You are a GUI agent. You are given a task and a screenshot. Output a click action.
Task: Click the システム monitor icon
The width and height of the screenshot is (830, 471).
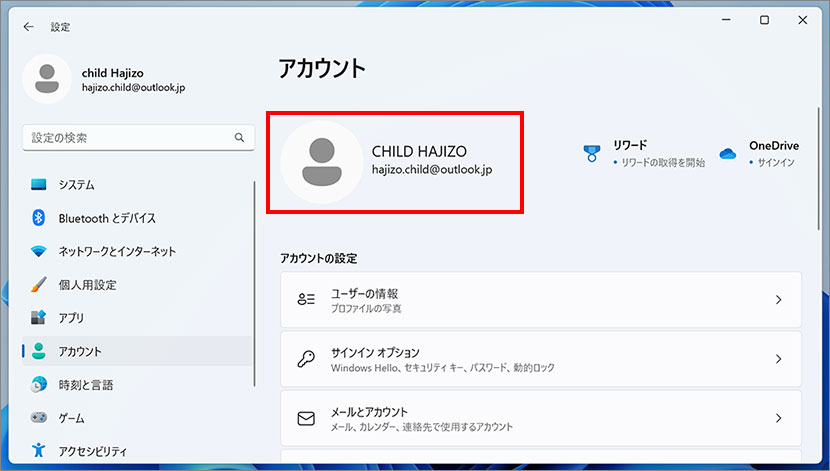click(x=39, y=185)
